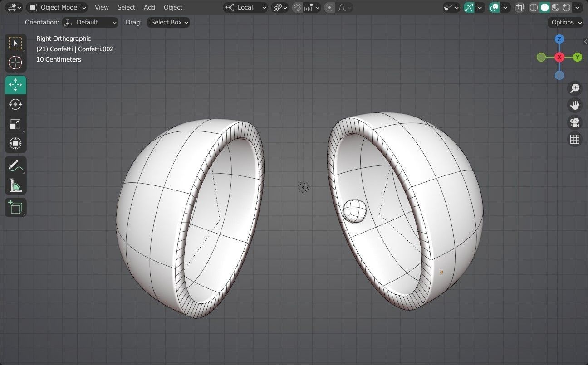
Task: Open the View menu
Action: [x=102, y=7]
